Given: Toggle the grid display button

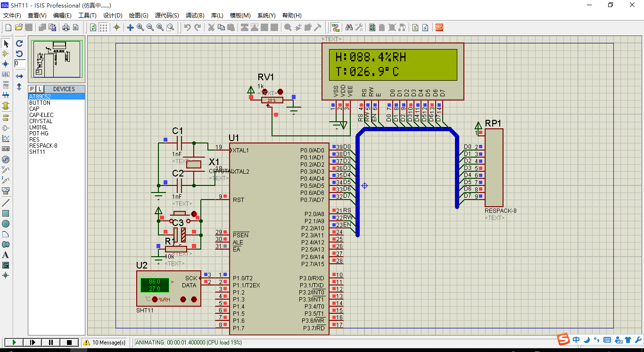Looking at the screenshot, I should pos(103,27).
